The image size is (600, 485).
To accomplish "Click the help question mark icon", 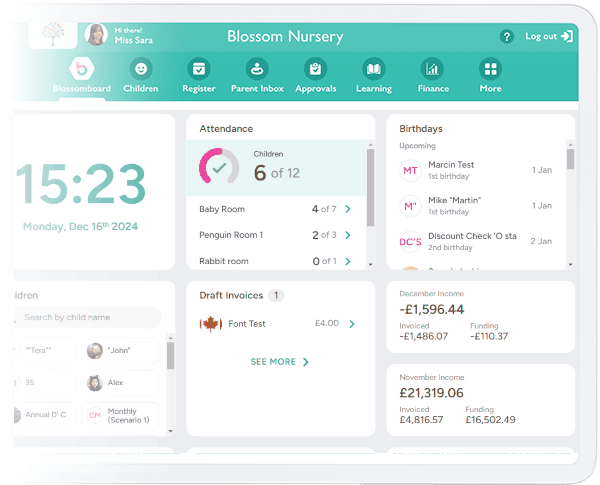I will tap(506, 37).
